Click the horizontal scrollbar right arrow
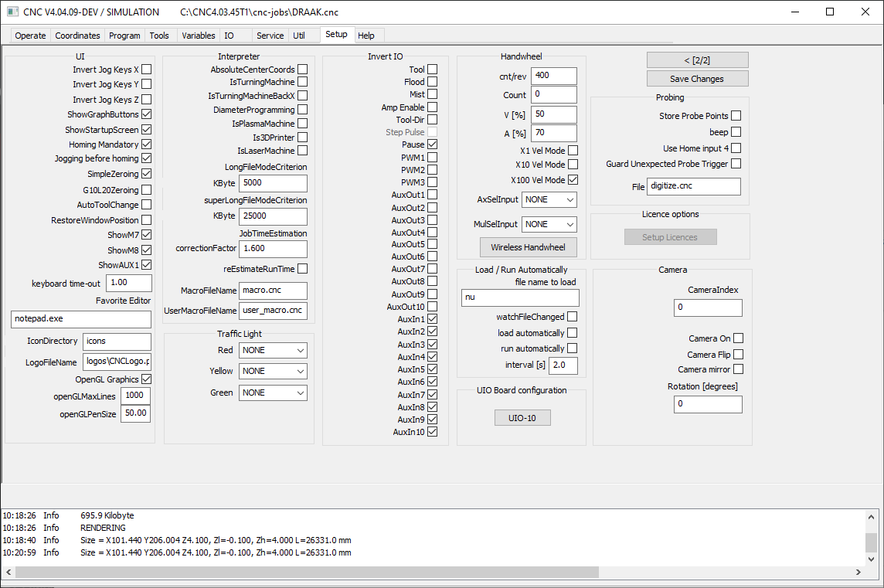The image size is (884, 588). pyautogui.click(x=858, y=573)
